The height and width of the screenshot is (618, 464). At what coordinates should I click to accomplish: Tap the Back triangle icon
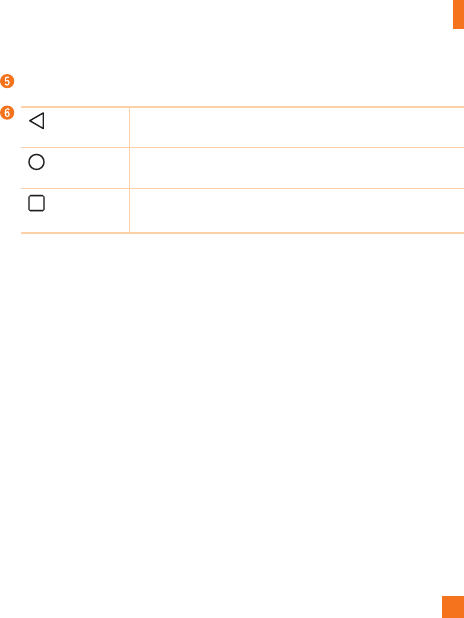37,121
